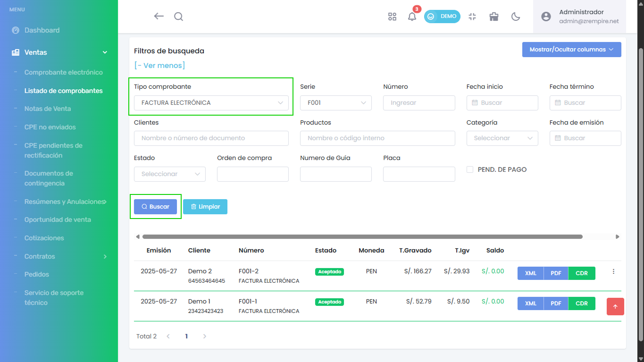Download XML for F001-1
The height and width of the screenshot is (362, 644).
click(531, 303)
